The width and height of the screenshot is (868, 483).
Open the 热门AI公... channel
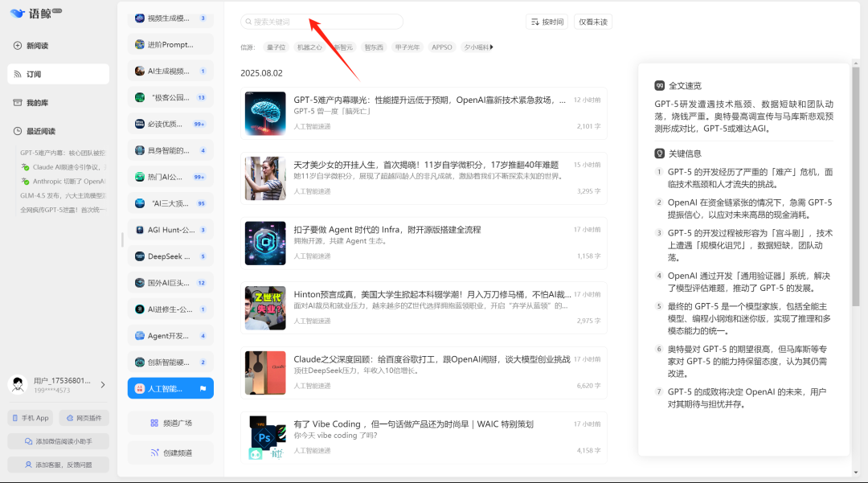click(170, 177)
